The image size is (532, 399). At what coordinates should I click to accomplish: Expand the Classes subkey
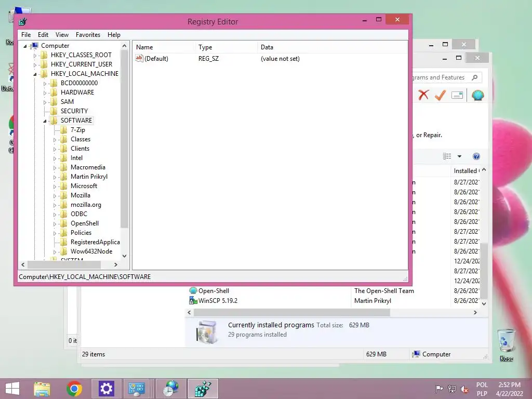coord(55,139)
